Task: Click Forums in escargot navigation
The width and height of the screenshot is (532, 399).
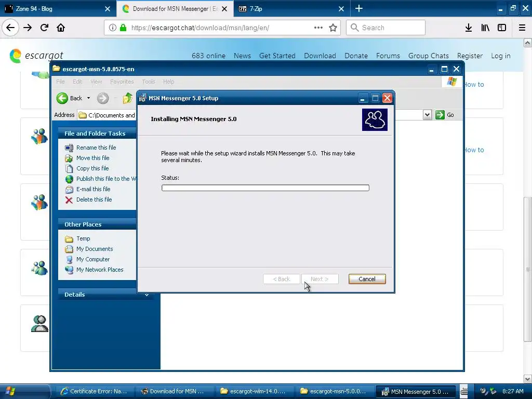Action: 388,56
